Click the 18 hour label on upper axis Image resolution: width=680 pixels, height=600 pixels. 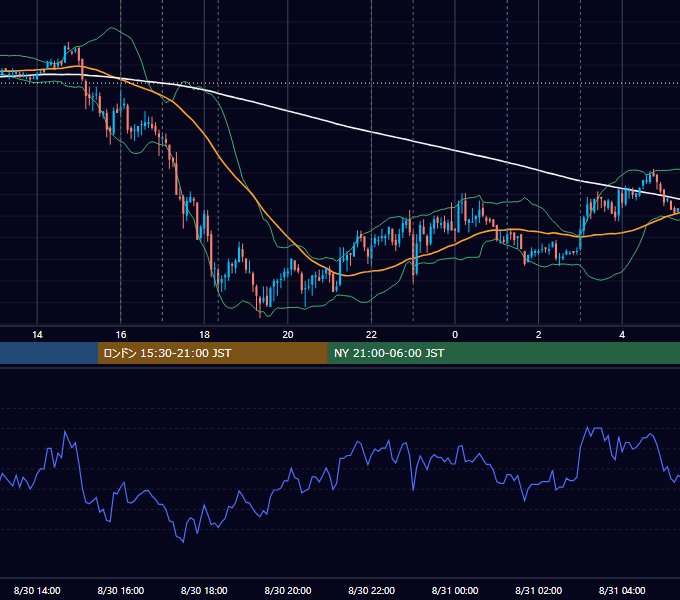(204, 335)
